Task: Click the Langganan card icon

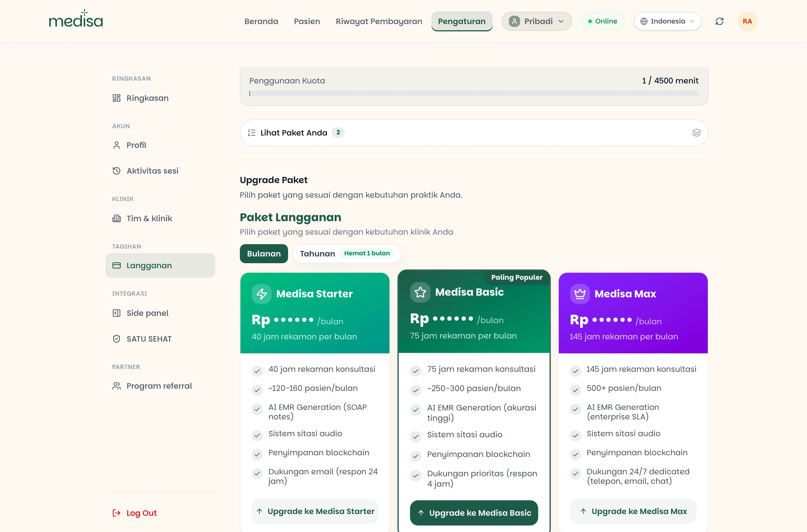Action: 117,265
